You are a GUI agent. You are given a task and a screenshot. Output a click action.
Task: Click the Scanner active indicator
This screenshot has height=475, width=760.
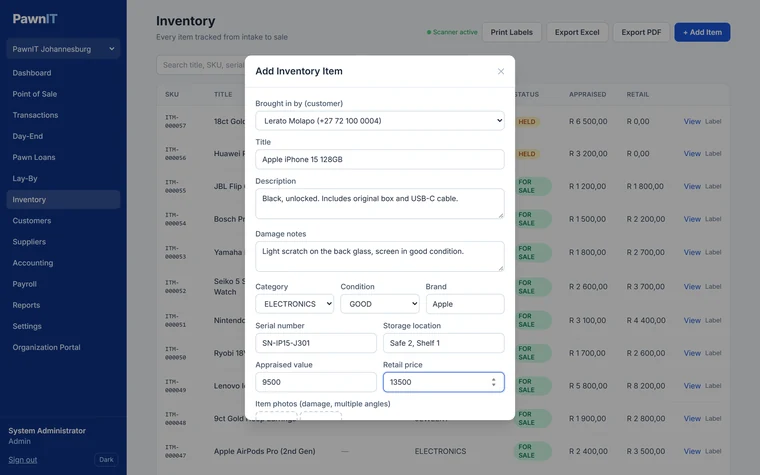point(452,32)
